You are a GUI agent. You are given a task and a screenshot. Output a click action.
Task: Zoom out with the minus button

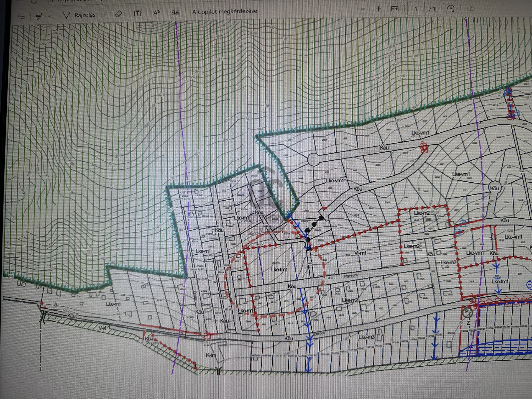click(363, 9)
